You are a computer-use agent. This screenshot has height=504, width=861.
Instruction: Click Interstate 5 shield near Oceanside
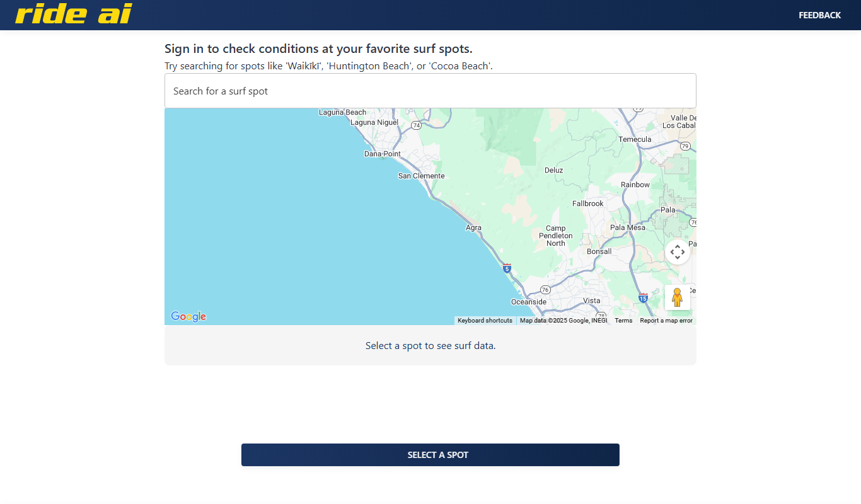coord(507,268)
